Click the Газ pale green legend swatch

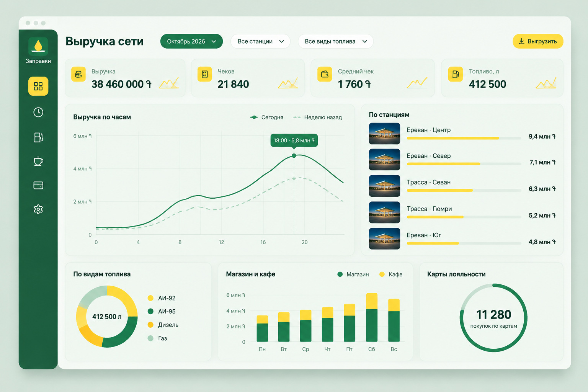tap(150, 338)
